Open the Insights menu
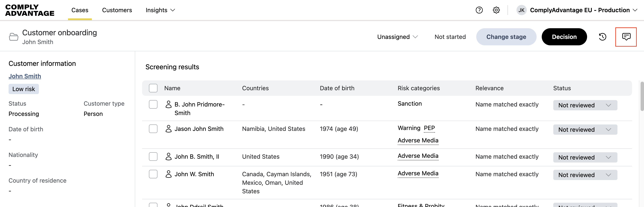Screen dimensions: 644x207 pyautogui.click(x=160, y=10)
